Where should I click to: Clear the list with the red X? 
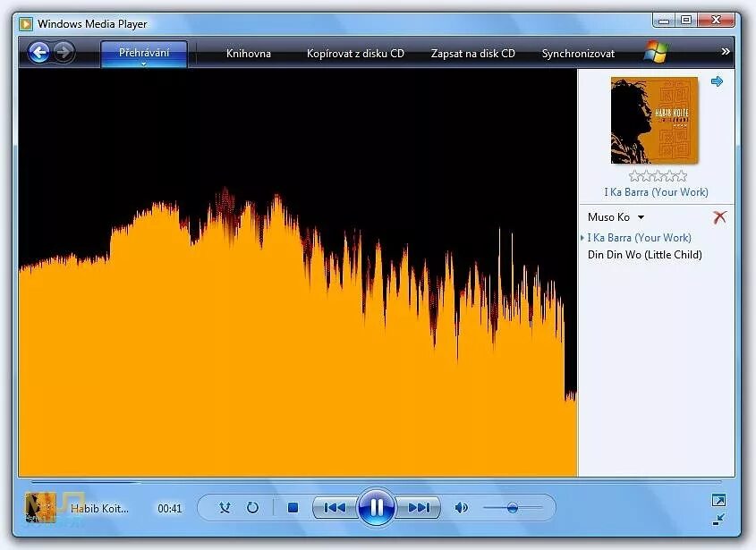[719, 217]
